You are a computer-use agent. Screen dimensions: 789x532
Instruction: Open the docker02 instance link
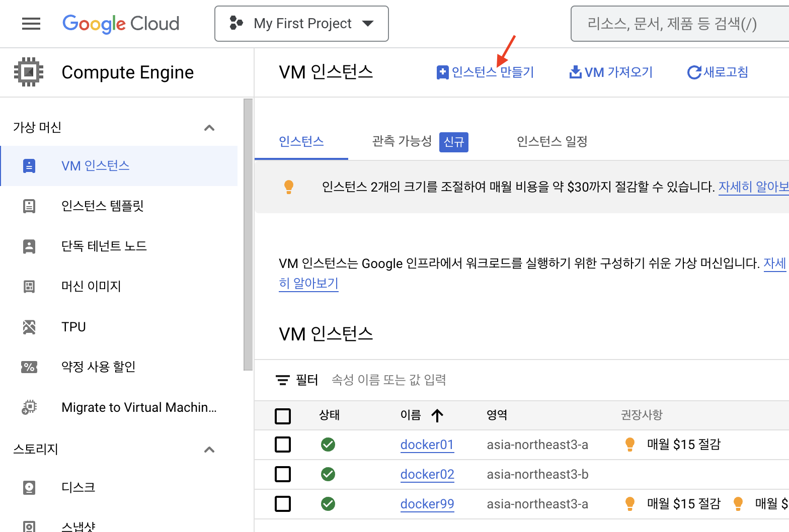pos(427,475)
